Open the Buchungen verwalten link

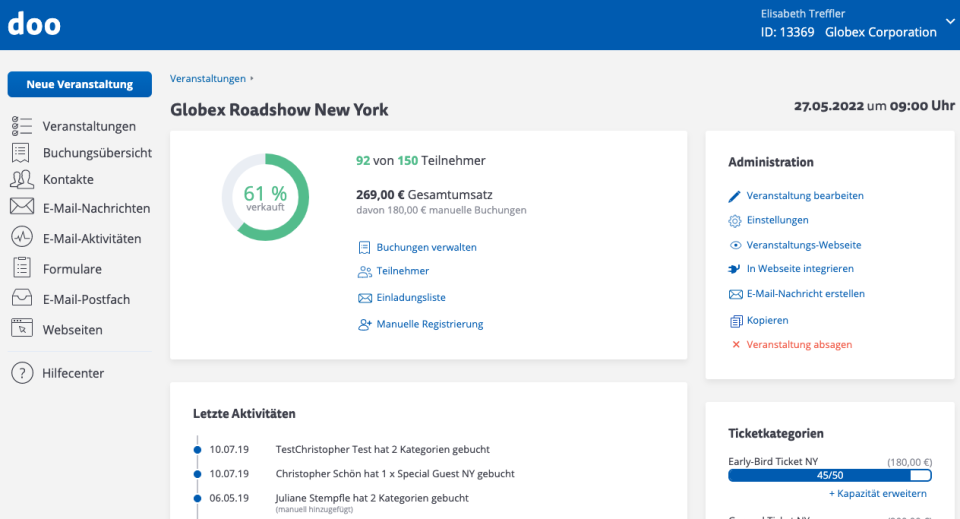(426, 247)
